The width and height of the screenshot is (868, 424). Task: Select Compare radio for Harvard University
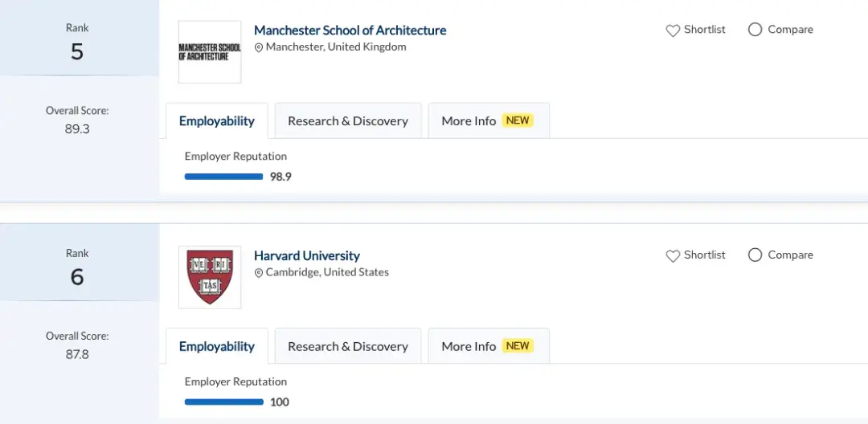click(x=755, y=255)
